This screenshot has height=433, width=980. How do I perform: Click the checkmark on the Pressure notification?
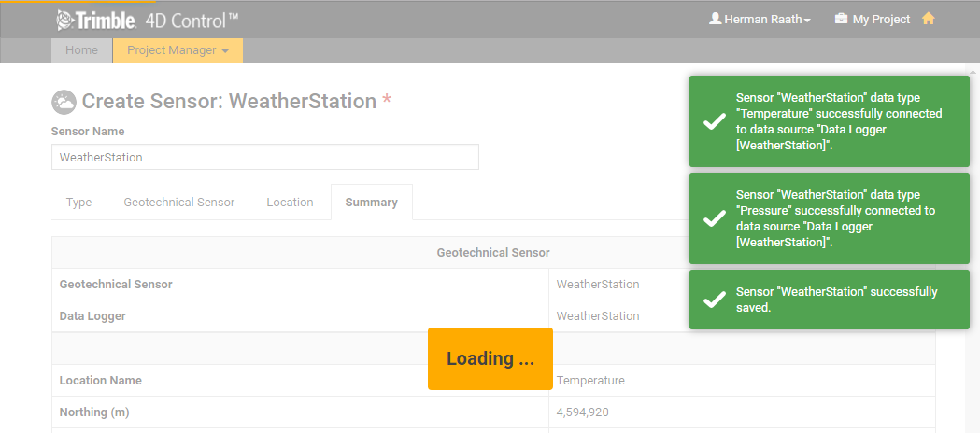(715, 218)
